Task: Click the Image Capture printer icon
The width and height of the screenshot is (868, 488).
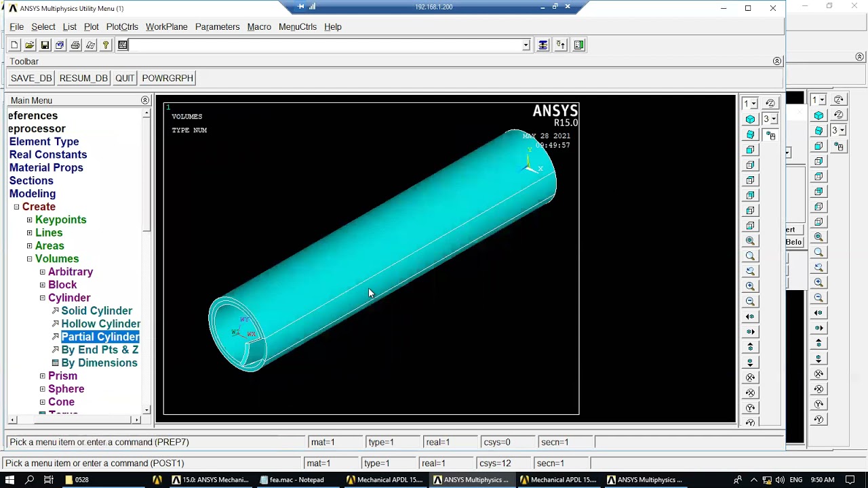Action: point(75,45)
